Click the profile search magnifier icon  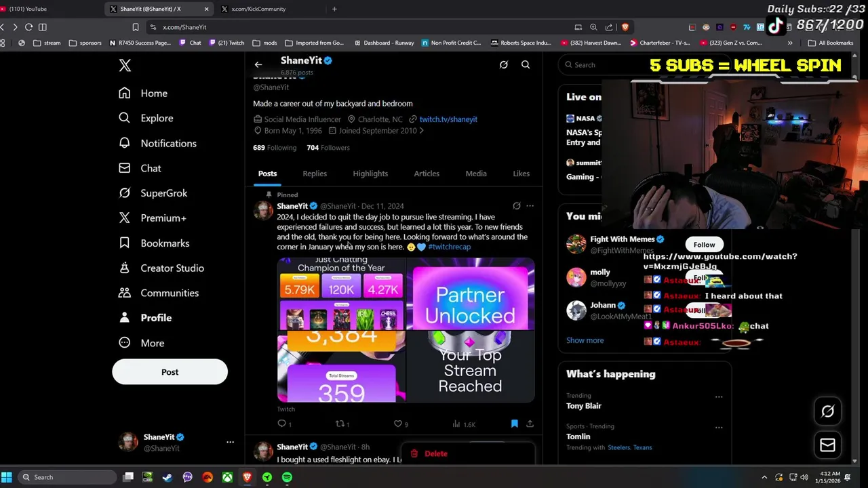coord(526,64)
